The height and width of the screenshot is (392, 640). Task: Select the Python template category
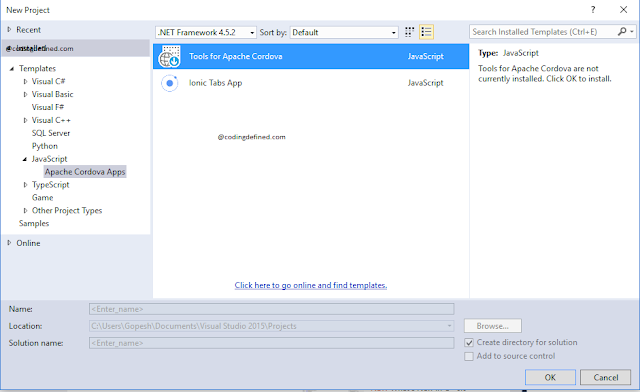45,146
